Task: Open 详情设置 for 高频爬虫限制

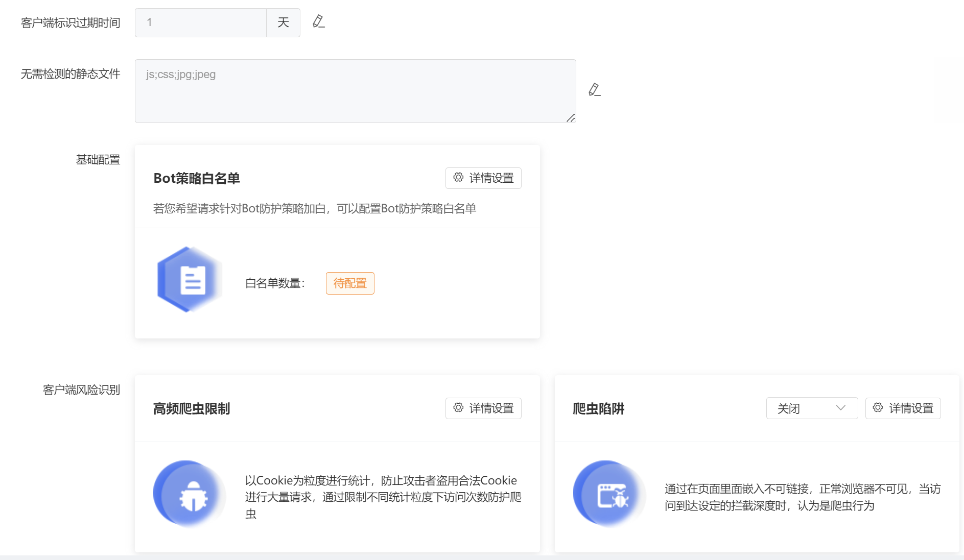Action: tap(483, 408)
